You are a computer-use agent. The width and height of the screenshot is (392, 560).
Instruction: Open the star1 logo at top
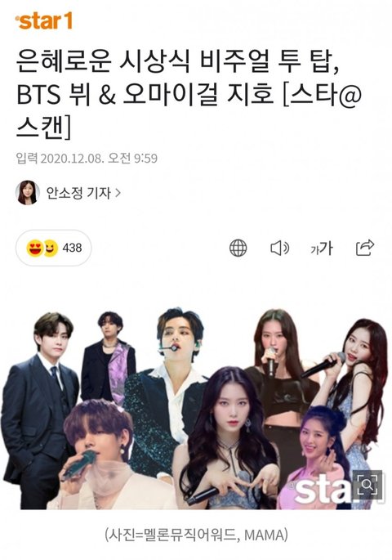click(44, 21)
